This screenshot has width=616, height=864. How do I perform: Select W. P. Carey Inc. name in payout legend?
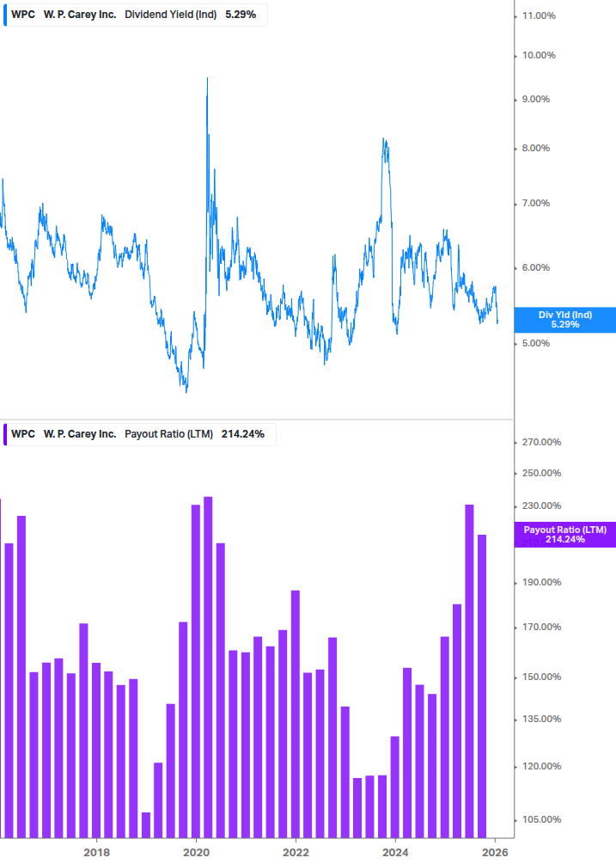(80, 434)
